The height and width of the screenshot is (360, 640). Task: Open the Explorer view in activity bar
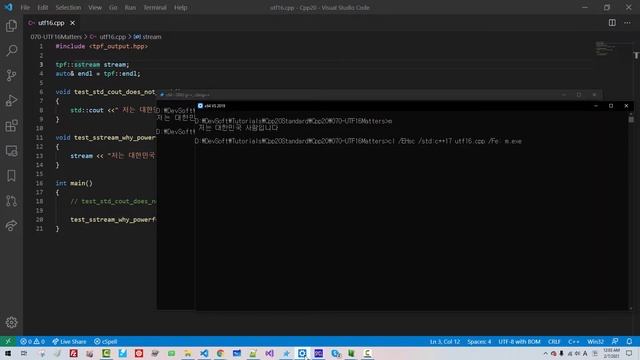(11, 26)
